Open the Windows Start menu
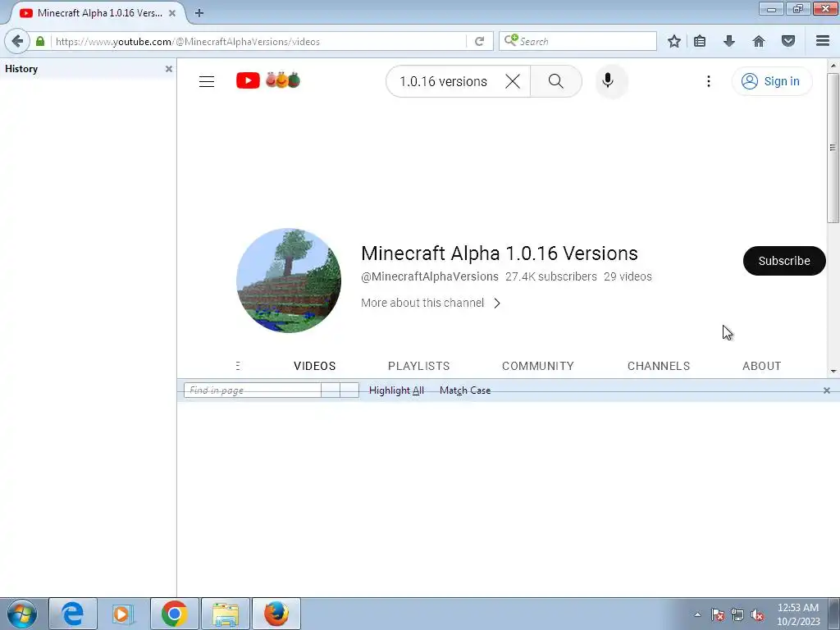The width and height of the screenshot is (840, 630). (x=22, y=614)
